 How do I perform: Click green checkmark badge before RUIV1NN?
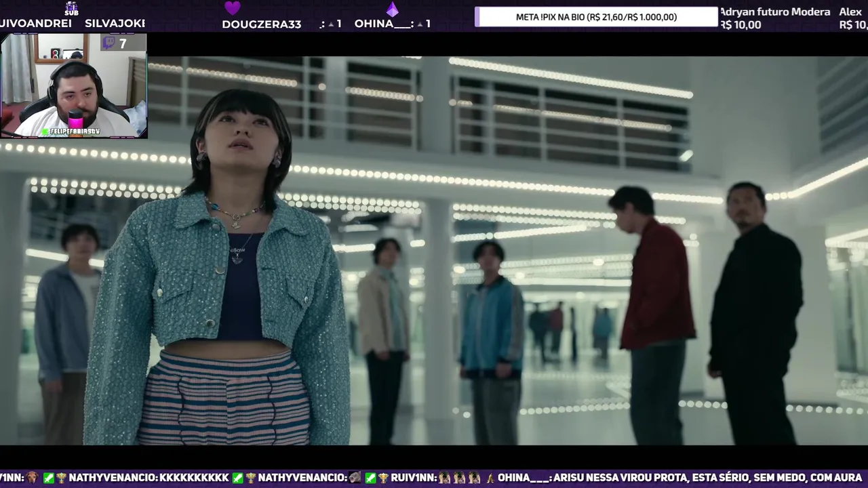[370, 478]
